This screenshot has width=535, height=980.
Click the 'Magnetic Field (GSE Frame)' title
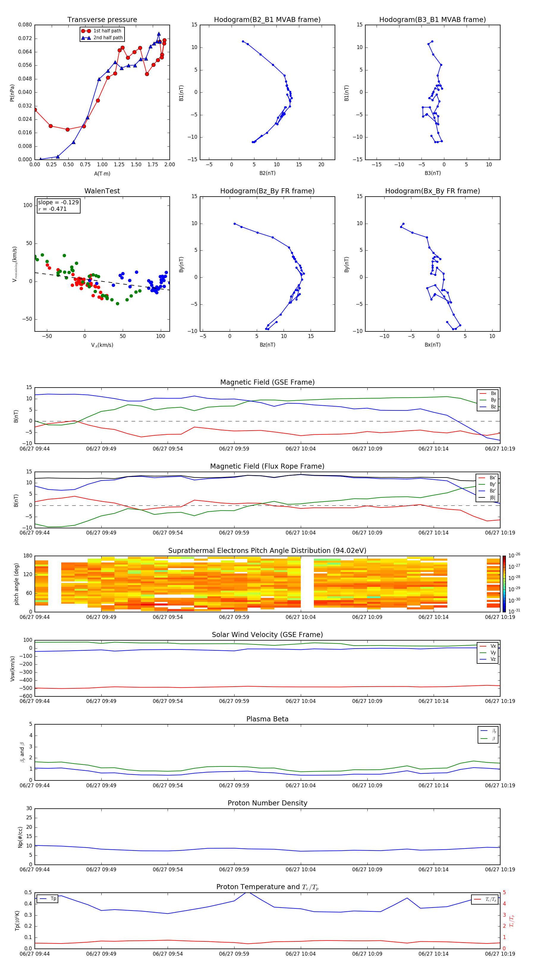coord(267,382)
